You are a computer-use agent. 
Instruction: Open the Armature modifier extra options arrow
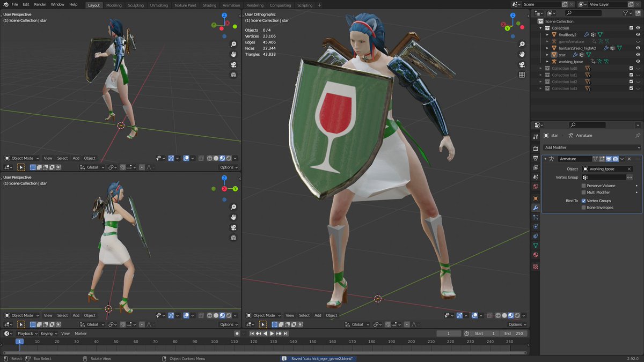click(622, 159)
